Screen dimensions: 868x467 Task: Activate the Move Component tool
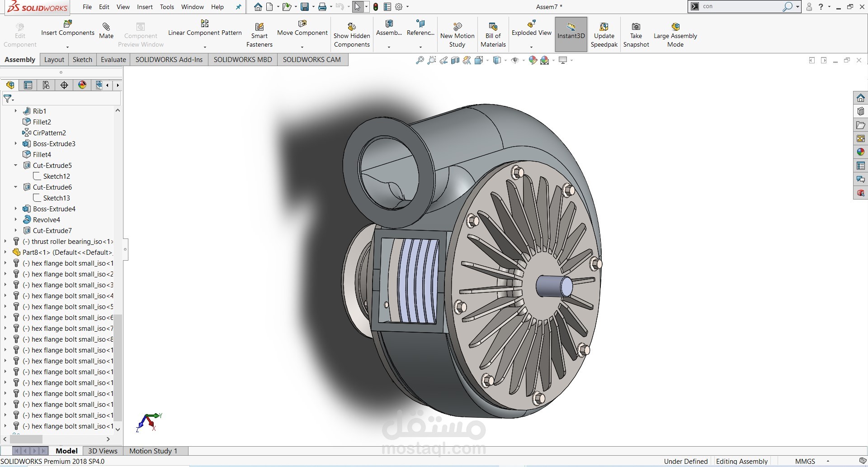coord(302,28)
